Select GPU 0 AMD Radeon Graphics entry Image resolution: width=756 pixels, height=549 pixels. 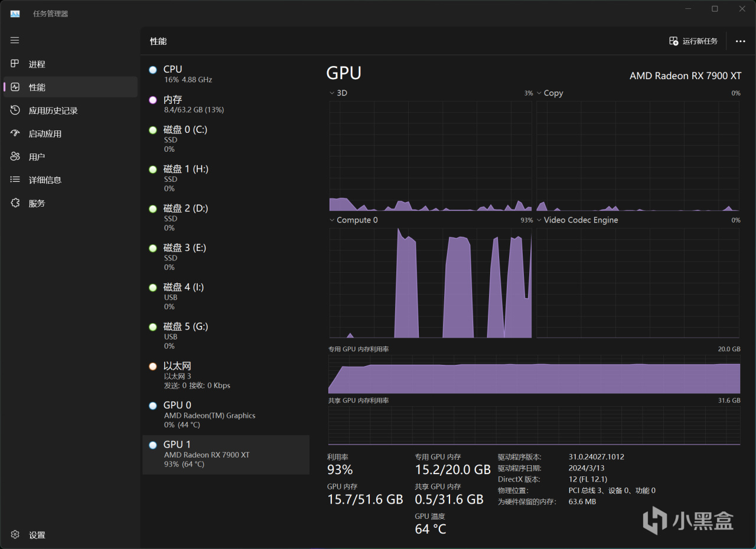pyautogui.click(x=226, y=415)
